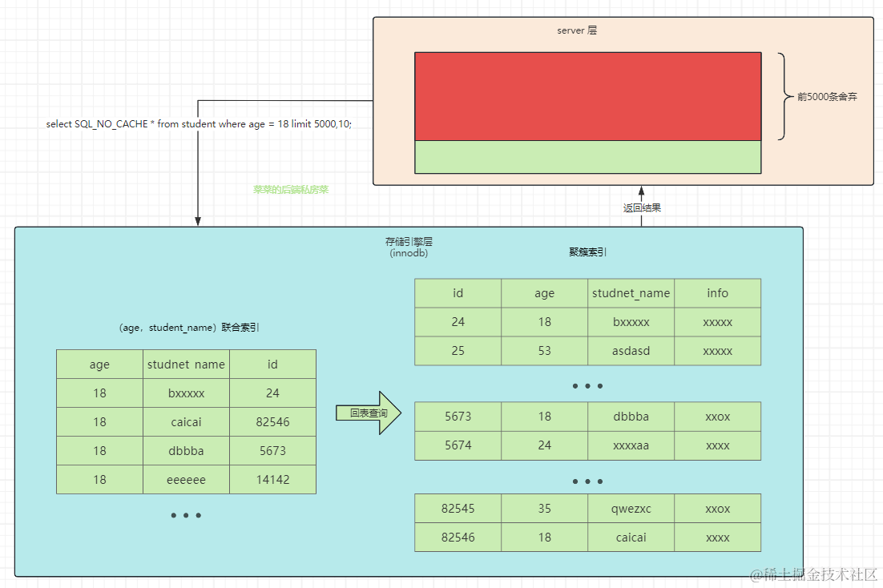Click 'caicai' in the clustered index table
Screen dimensions: 883x588
631,538
